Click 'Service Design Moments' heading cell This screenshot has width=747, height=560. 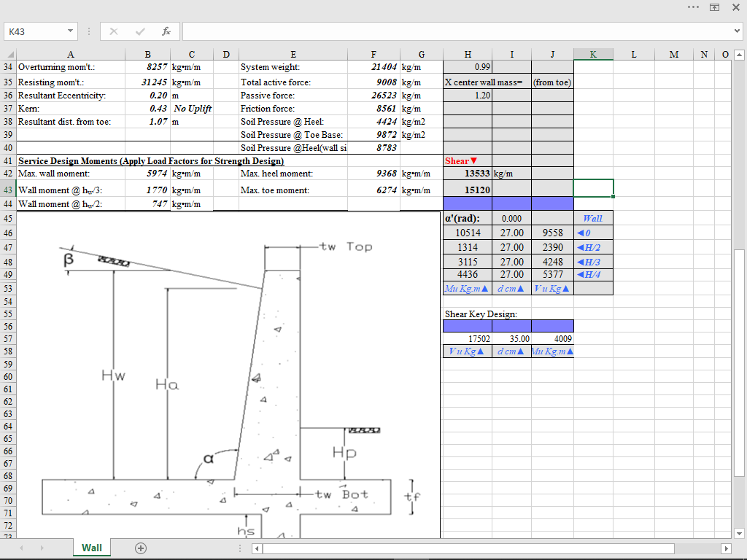(x=151, y=161)
